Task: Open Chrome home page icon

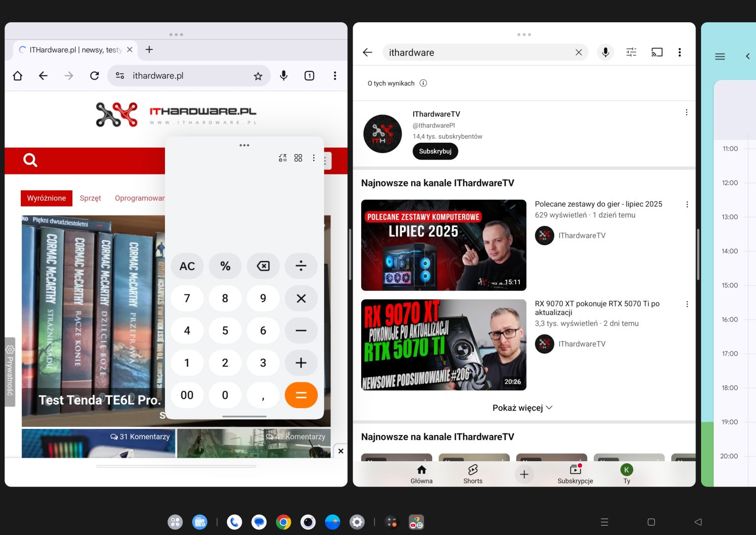Action: 18,76
